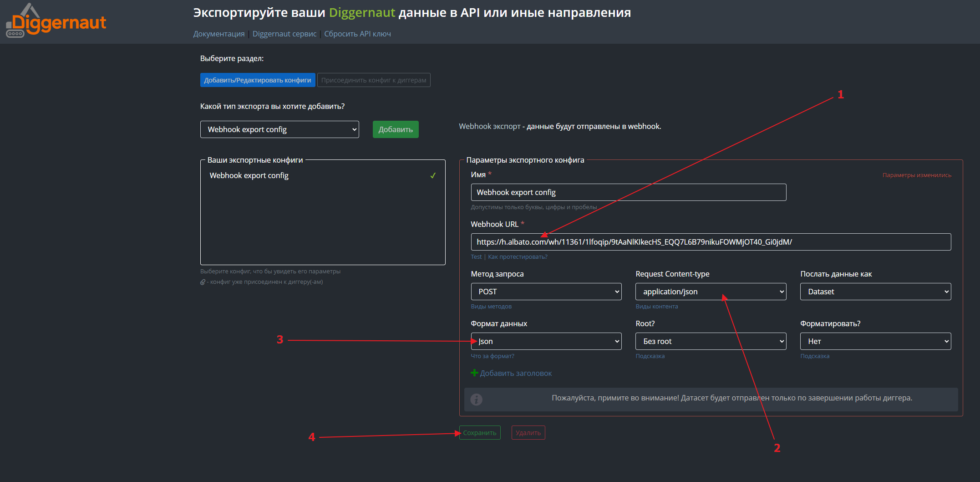Viewport: 980px width, 482px height.
Task: Click Подсказка under the Форматировать? dropdown
Action: [x=815, y=356]
